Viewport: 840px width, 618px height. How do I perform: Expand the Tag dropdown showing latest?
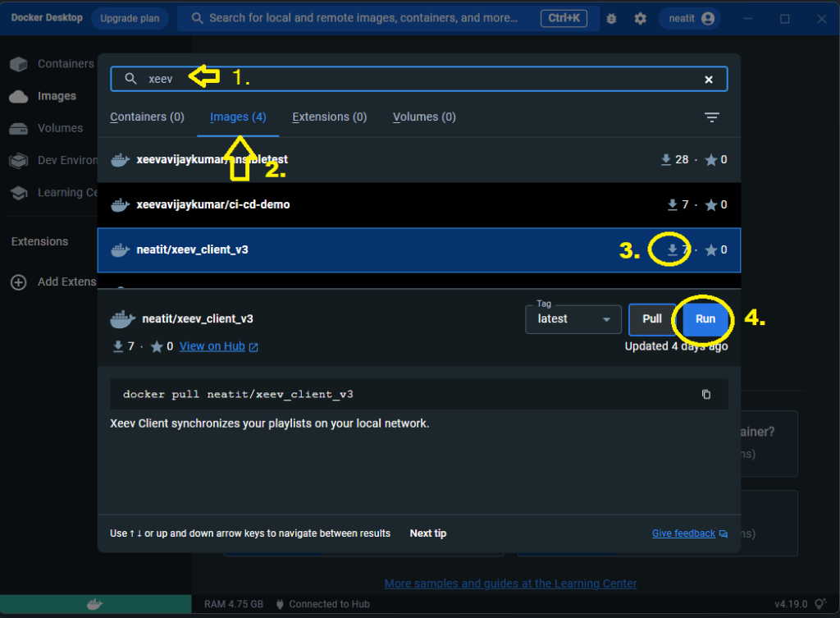[x=573, y=318]
